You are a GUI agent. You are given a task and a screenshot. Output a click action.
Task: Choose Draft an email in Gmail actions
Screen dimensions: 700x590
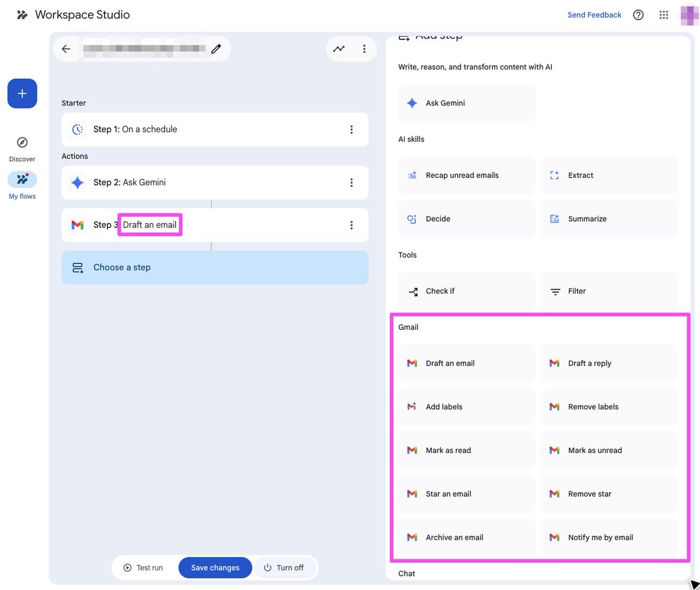(x=467, y=363)
